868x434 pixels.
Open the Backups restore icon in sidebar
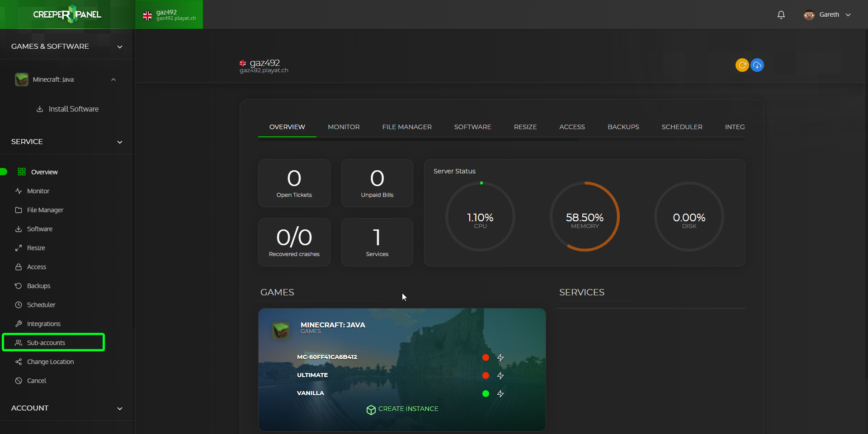coord(19,286)
